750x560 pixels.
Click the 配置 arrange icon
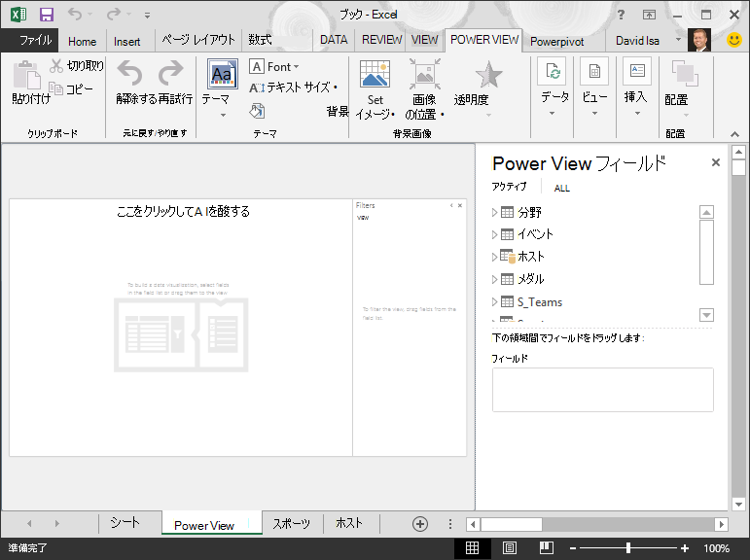pyautogui.click(x=685, y=73)
